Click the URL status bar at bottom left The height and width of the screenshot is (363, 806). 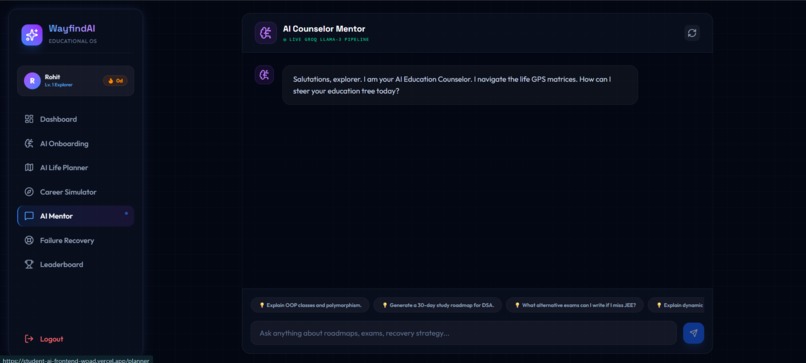76,360
